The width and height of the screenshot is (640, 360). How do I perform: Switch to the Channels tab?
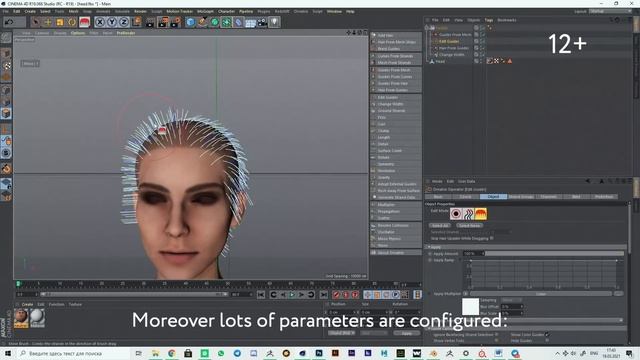coord(548,197)
